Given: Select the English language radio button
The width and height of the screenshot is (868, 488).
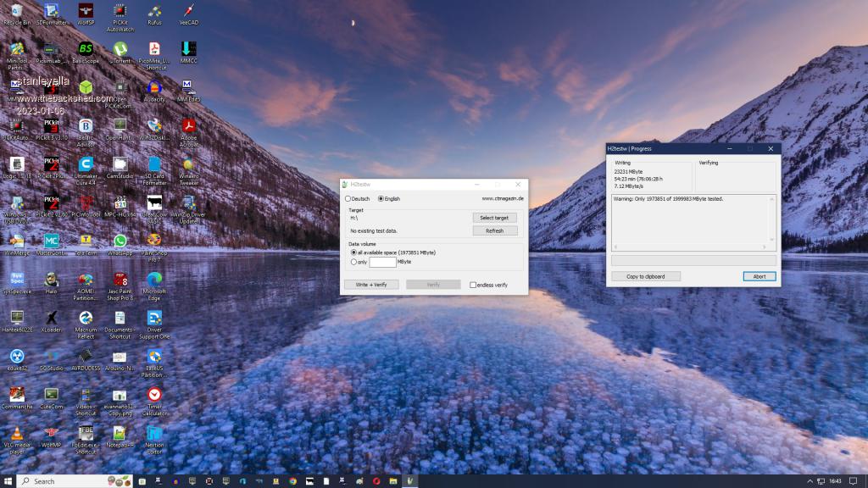Looking at the screenshot, I should point(381,198).
